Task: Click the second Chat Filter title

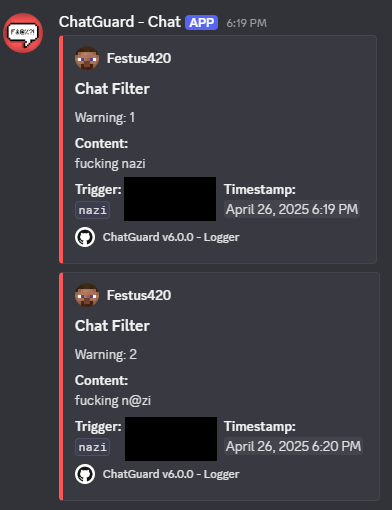Action: pos(112,326)
